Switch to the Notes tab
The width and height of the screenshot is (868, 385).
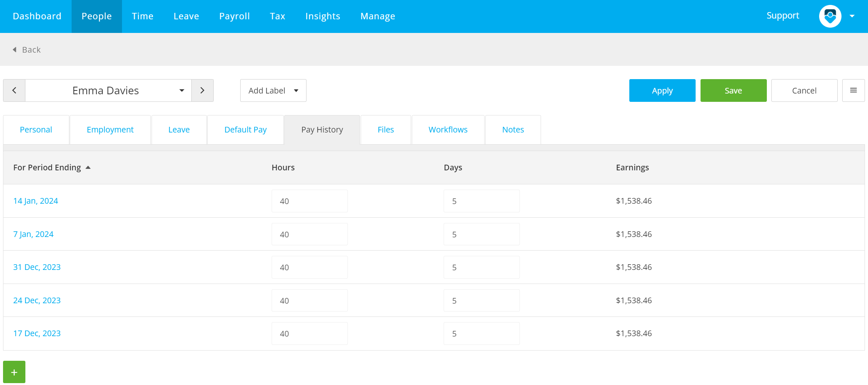[513, 129]
